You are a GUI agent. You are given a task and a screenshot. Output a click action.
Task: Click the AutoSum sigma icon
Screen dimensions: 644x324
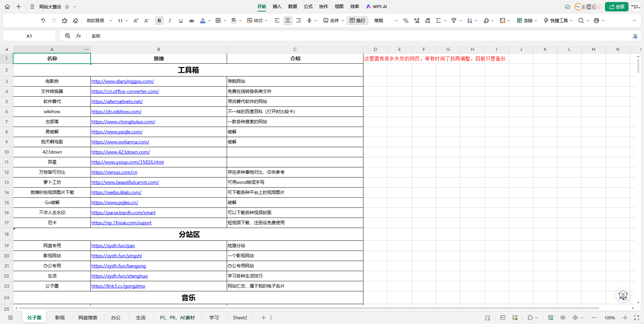point(438,21)
